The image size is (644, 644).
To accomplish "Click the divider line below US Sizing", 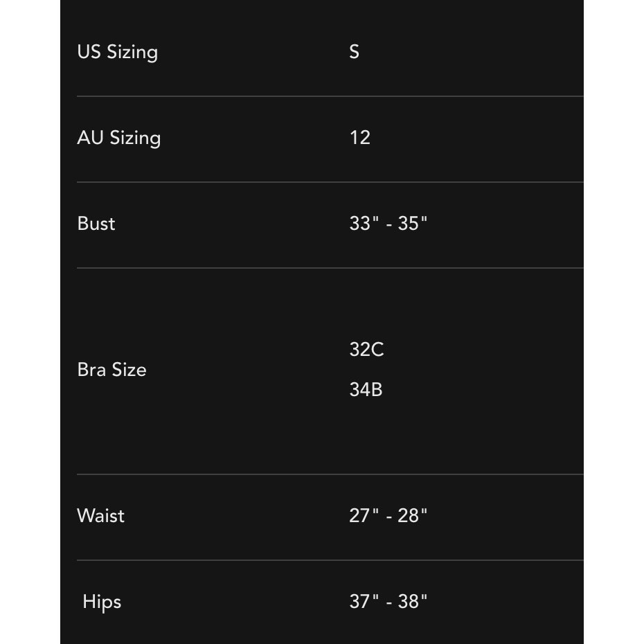I will [x=330, y=96].
